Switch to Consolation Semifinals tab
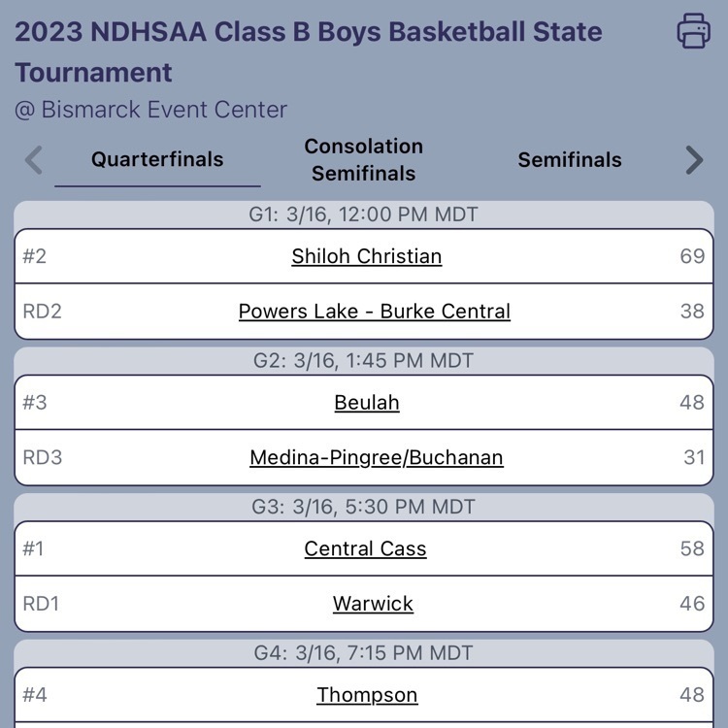The image size is (728, 728). [364, 160]
